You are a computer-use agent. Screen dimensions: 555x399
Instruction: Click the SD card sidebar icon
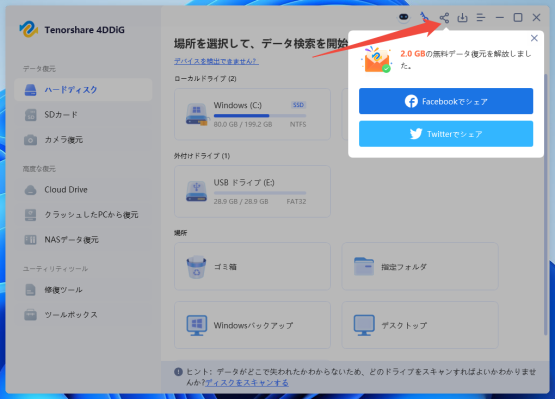30,115
